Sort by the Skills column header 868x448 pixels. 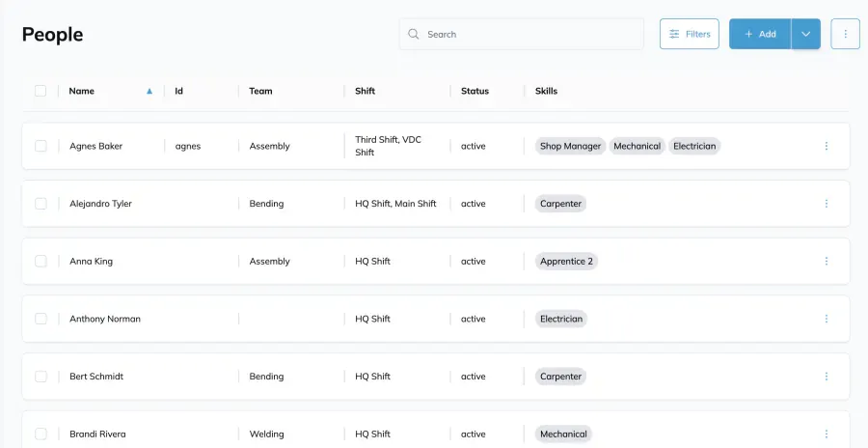(x=547, y=91)
